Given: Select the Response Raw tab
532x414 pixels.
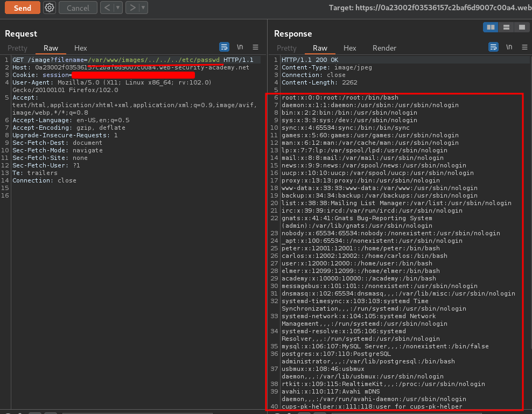Looking at the screenshot, I should pos(320,48).
